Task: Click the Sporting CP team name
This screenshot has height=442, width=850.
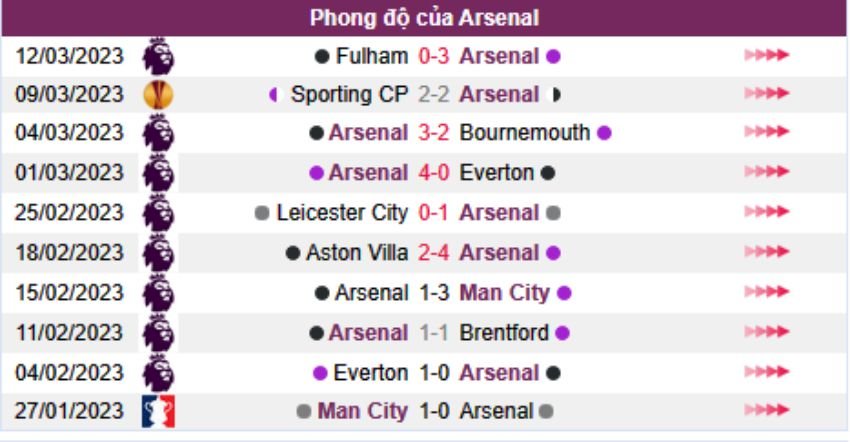Action: (349, 95)
